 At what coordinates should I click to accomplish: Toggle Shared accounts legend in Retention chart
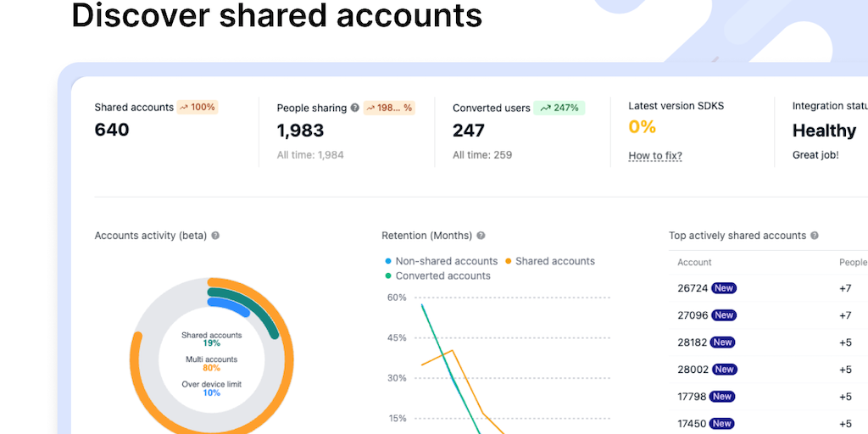coord(549,261)
